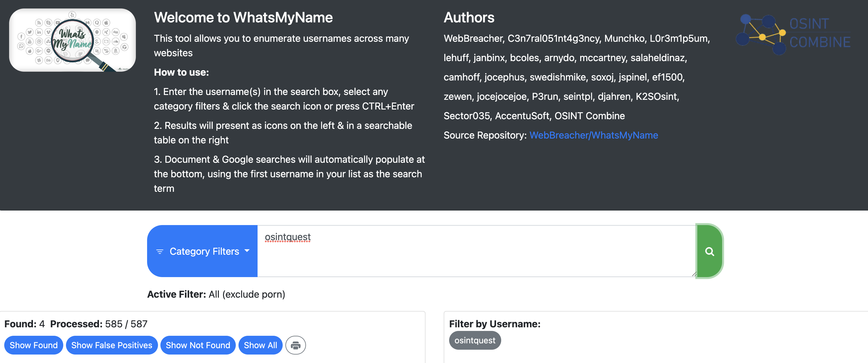Click the Welcome to WhatsMyName heading
The width and height of the screenshot is (868, 363).
point(243,18)
